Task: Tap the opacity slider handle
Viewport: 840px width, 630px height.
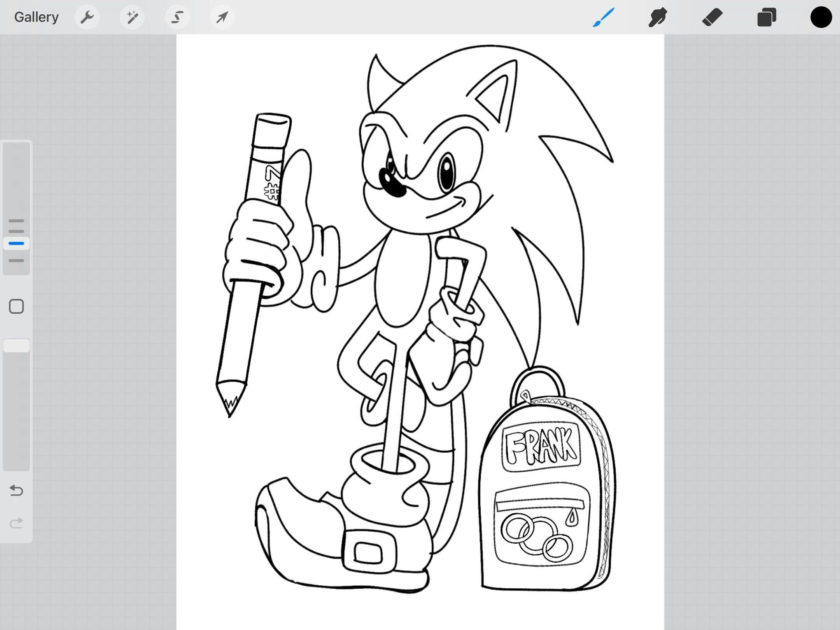Action: 16,346
